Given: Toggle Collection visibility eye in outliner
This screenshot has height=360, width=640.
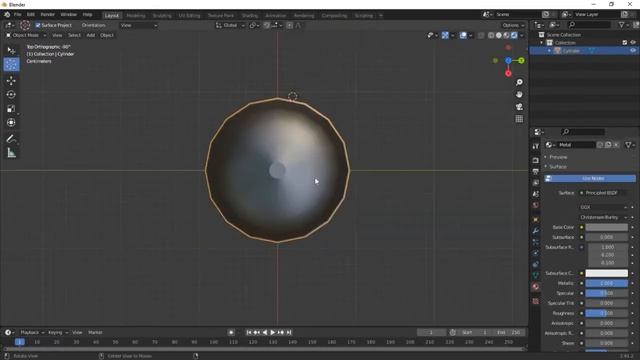Looking at the screenshot, I should (x=633, y=42).
